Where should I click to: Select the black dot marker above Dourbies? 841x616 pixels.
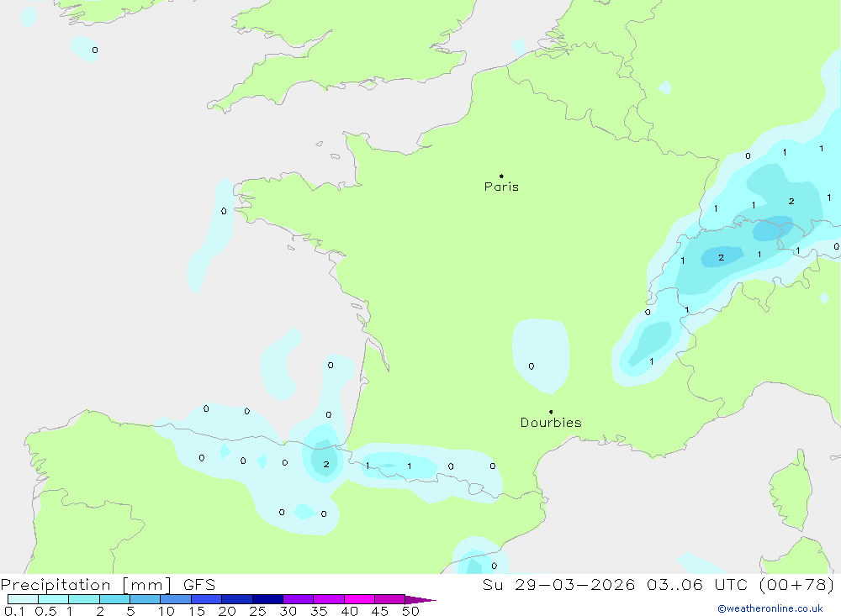coord(551,412)
